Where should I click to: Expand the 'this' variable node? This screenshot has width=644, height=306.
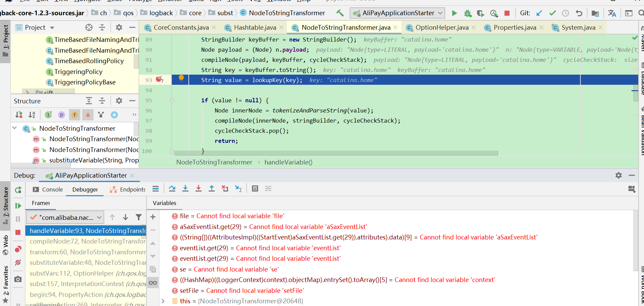tap(163, 301)
